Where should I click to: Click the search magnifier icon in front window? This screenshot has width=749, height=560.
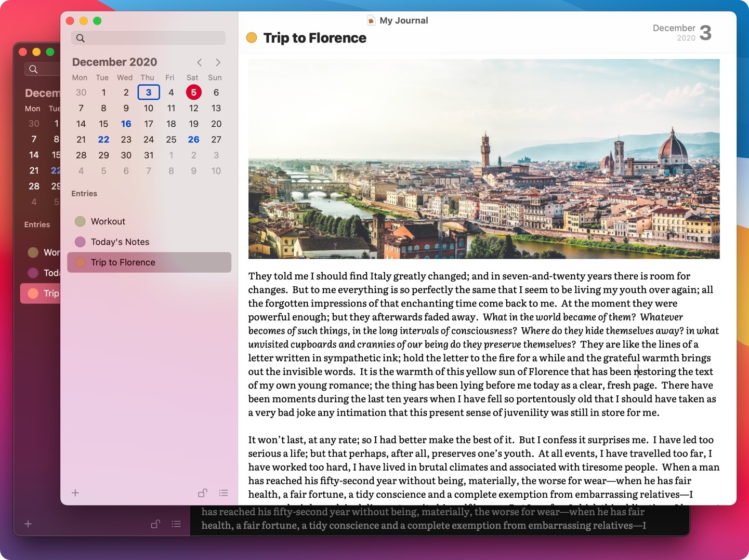[x=81, y=38]
